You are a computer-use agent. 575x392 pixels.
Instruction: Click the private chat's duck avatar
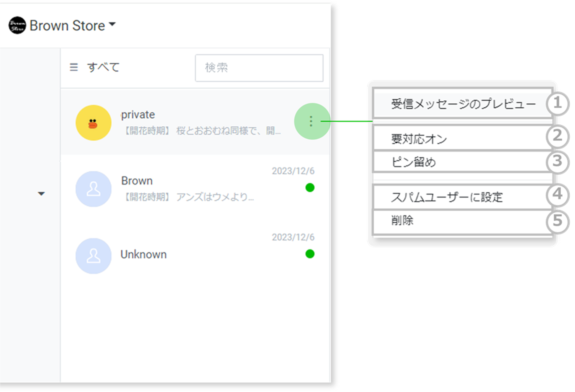(x=93, y=123)
